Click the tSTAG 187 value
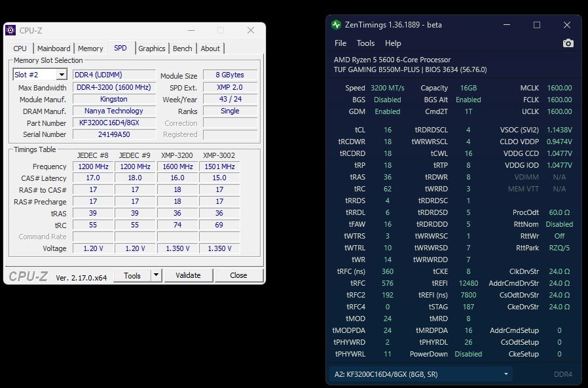 pyautogui.click(x=468, y=307)
